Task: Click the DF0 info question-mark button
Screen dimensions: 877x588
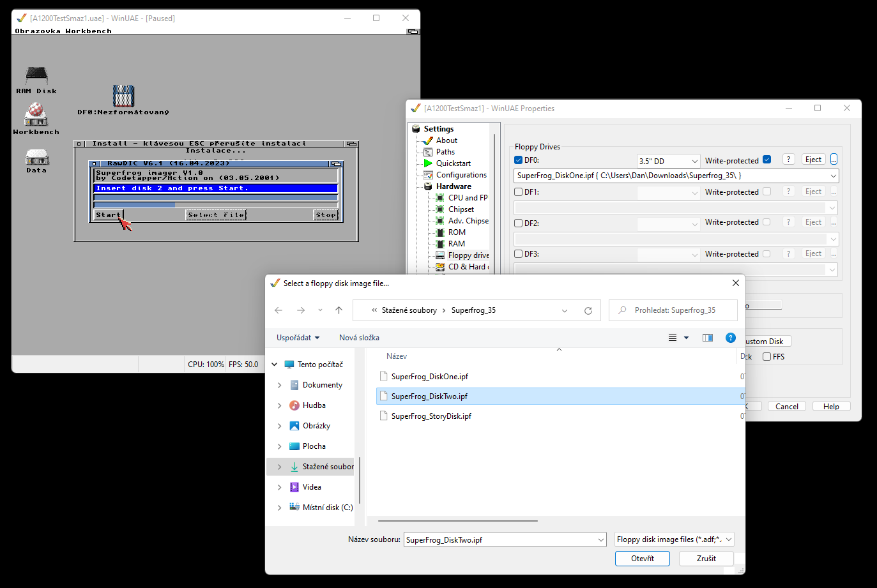Action: [x=789, y=160]
